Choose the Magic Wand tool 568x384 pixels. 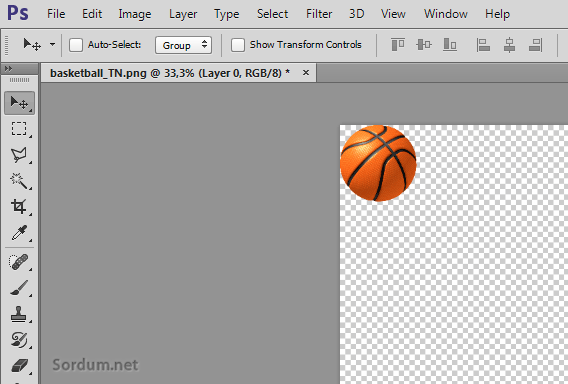click(19, 180)
